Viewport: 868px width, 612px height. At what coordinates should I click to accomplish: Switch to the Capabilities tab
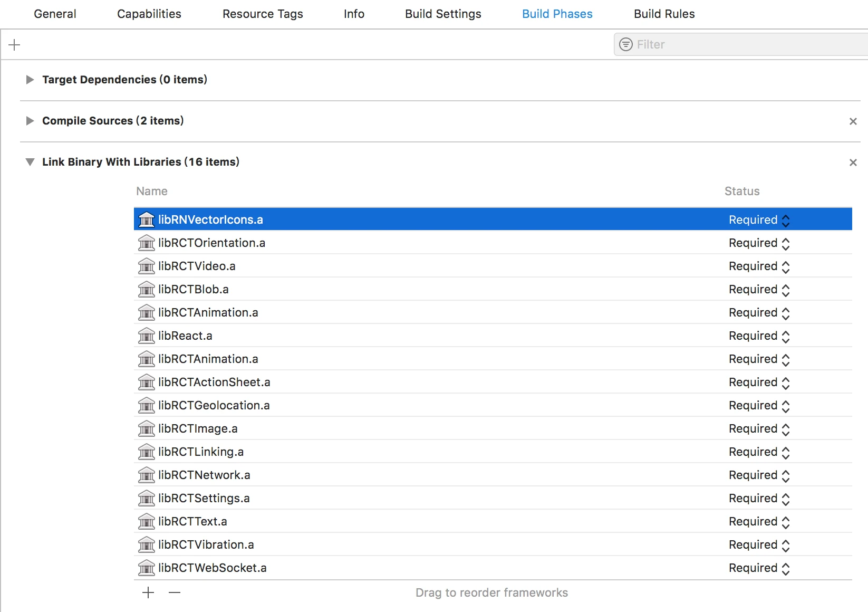click(x=149, y=14)
